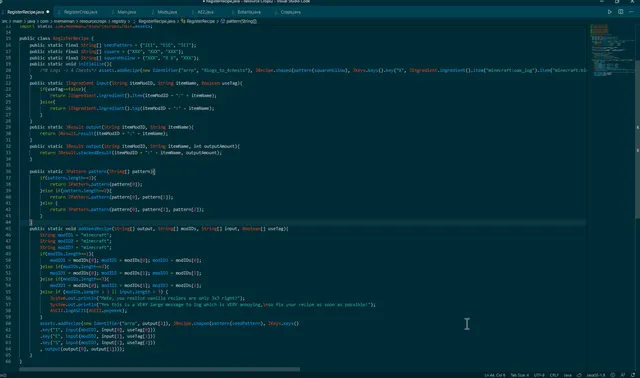Open 'resourcecrops' breadcrumb segment
Image resolution: width=640 pixels, height=378 pixels.
[x=93, y=21]
